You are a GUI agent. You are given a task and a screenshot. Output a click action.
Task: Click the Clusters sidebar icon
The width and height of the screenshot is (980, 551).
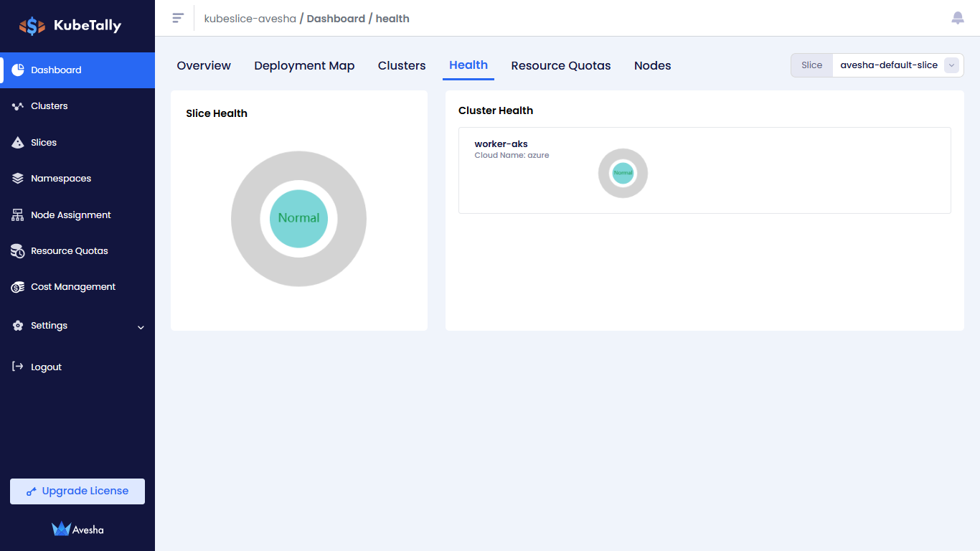pyautogui.click(x=18, y=106)
